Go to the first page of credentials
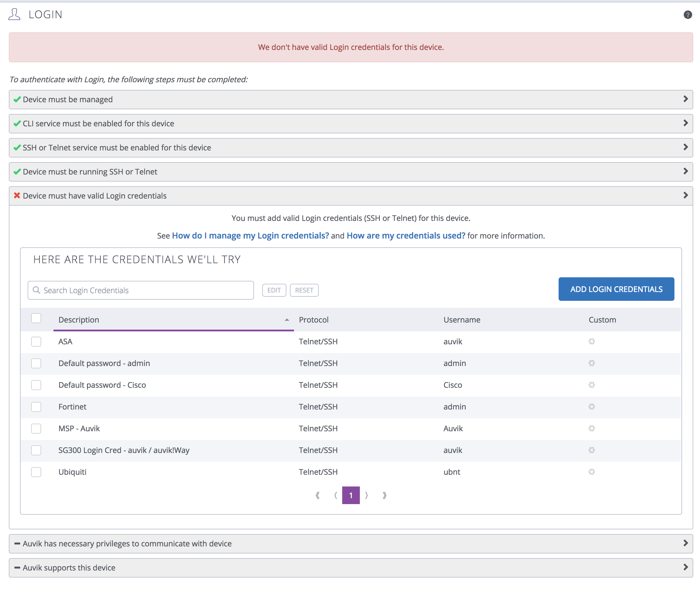Viewport: 700px width, 589px height. point(318,495)
